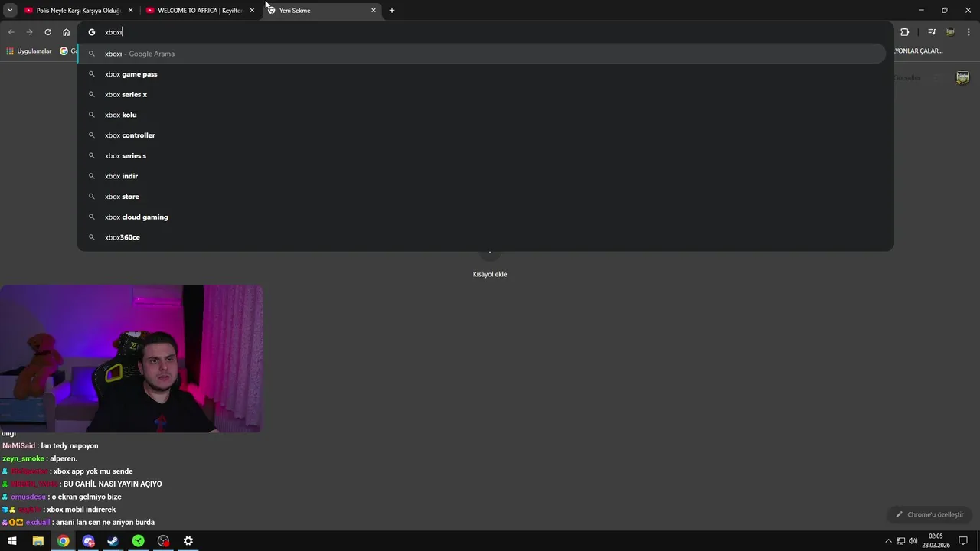This screenshot has height=551, width=980.
Task: Pick the 'xbox360ce' suggestion
Action: pos(482,237)
